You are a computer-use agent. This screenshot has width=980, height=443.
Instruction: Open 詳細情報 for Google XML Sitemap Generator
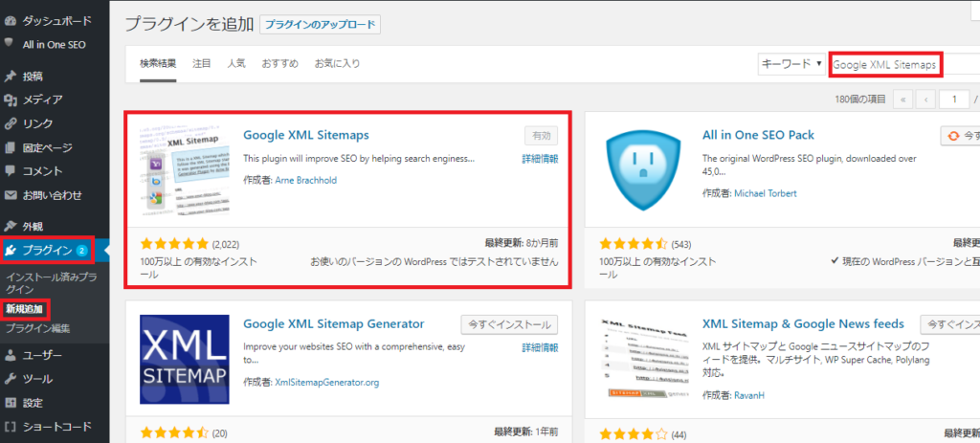coord(540,347)
